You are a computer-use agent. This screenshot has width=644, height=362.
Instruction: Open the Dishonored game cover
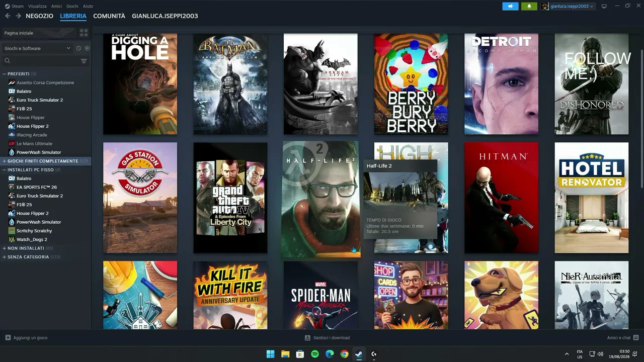(592, 84)
